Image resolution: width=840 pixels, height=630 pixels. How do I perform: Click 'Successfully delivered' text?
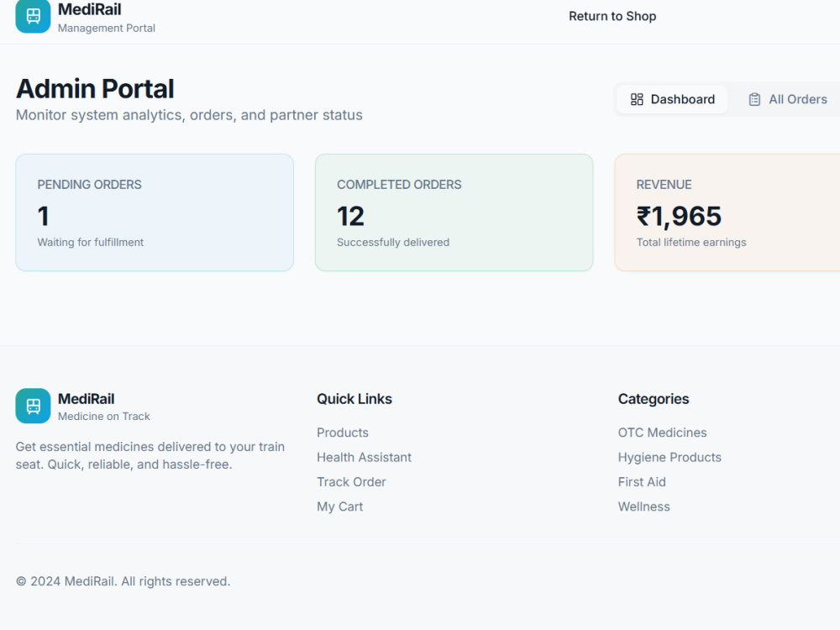393,242
